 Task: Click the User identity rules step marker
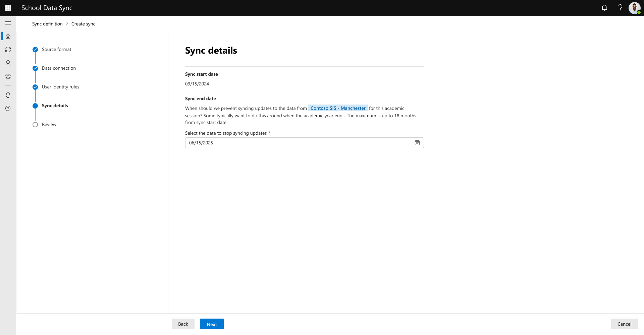click(x=35, y=87)
